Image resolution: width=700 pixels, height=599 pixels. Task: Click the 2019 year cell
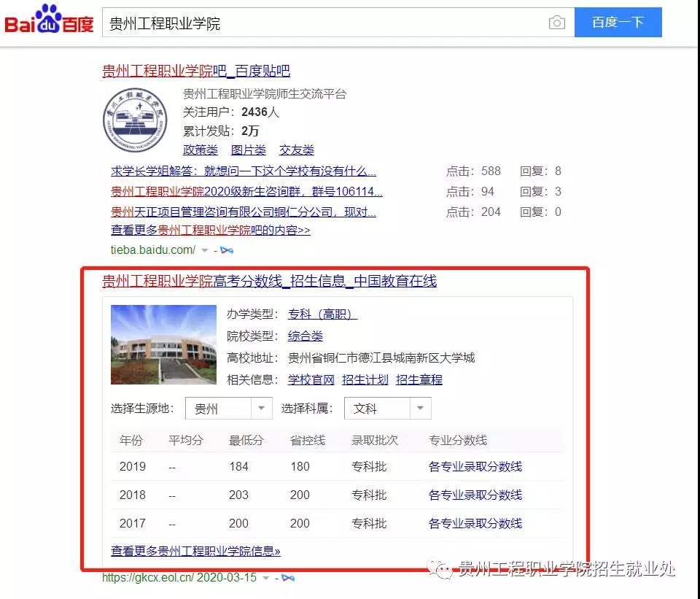[133, 466]
